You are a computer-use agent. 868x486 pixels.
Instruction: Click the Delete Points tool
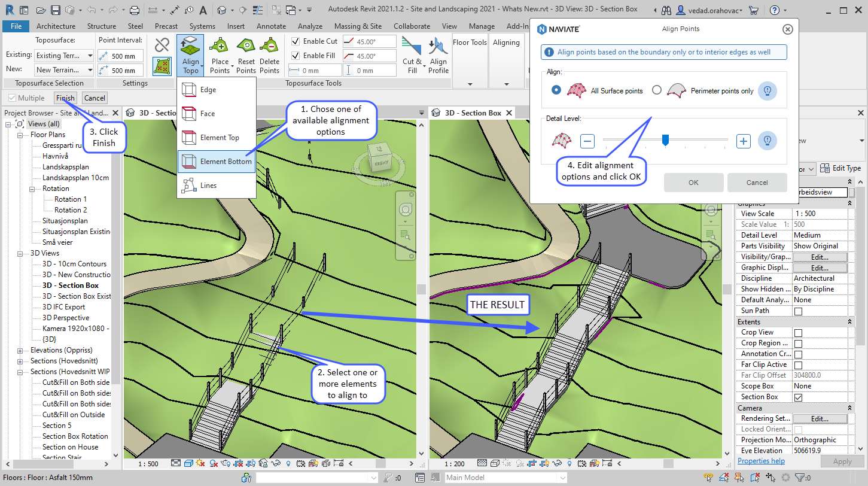click(x=270, y=56)
